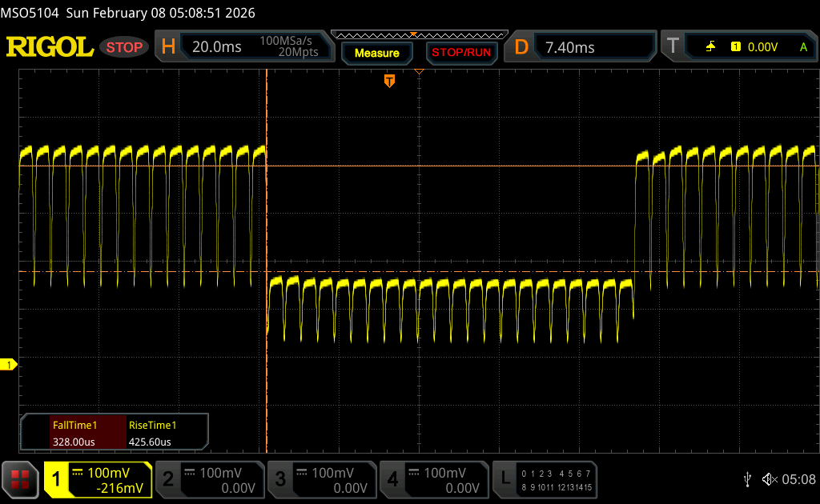Click the waveform memory overview bar
This screenshot has height=504, width=820.
coord(419,34)
